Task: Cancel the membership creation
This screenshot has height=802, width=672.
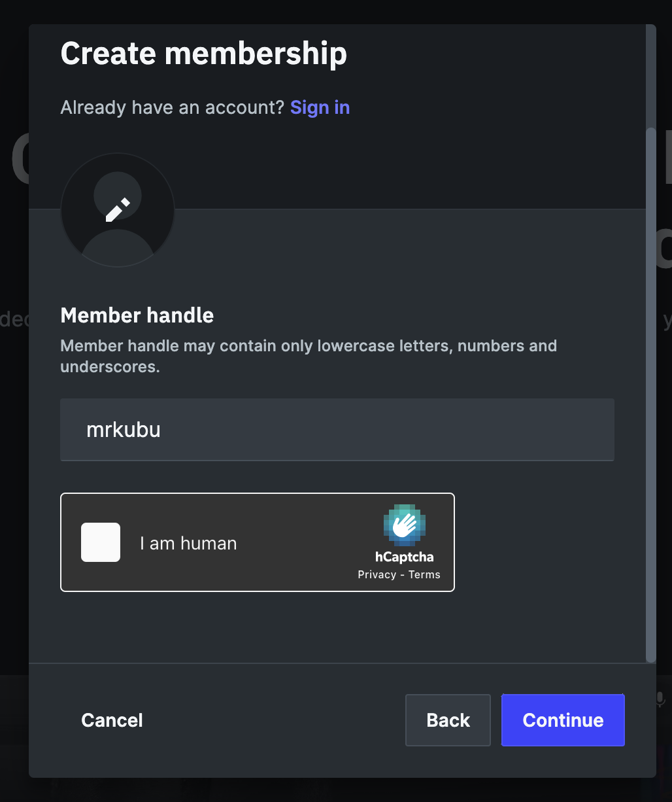Action: click(112, 720)
